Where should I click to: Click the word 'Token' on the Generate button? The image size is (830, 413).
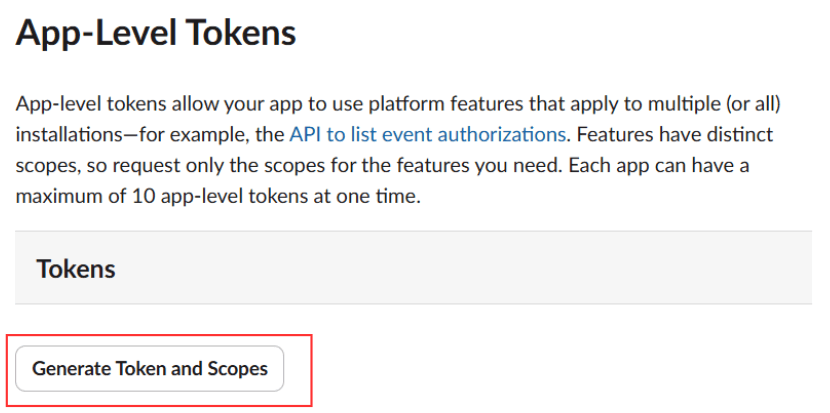pyautogui.click(x=143, y=369)
